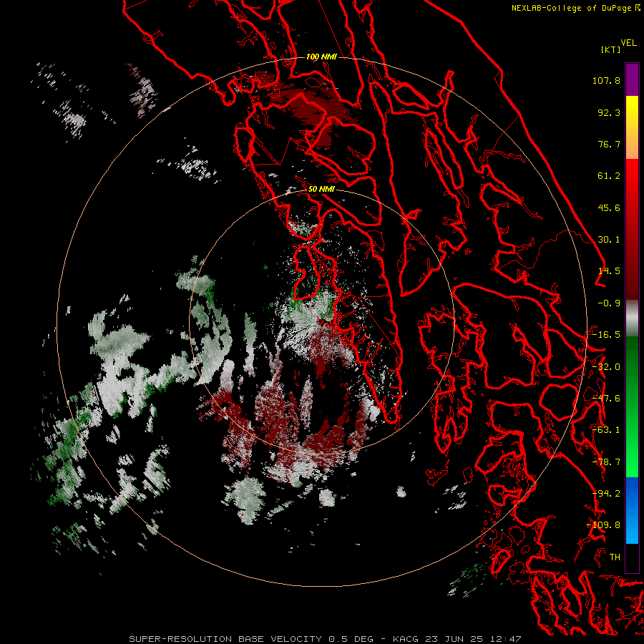The height and width of the screenshot is (644, 644).
Task: Click the 50 NMI range ring label
Action: coord(321,189)
